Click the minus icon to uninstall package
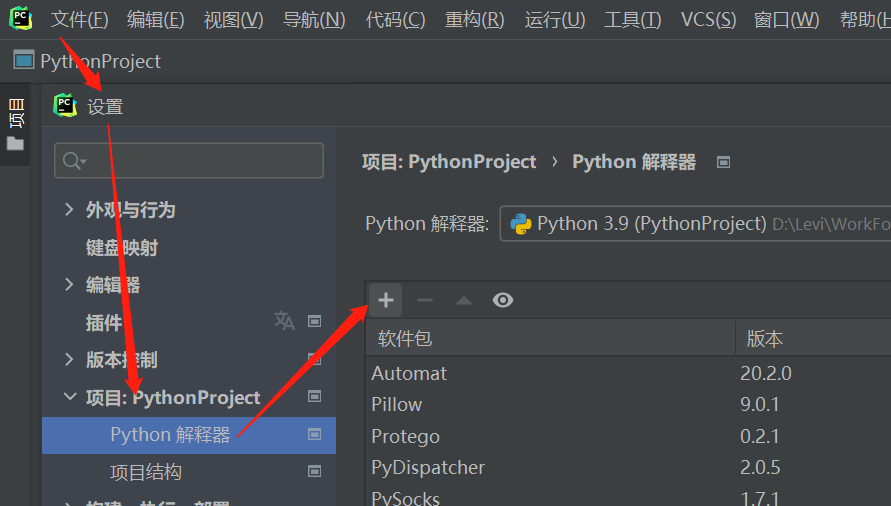Image resolution: width=891 pixels, height=506 pixels. coord(425,300)
